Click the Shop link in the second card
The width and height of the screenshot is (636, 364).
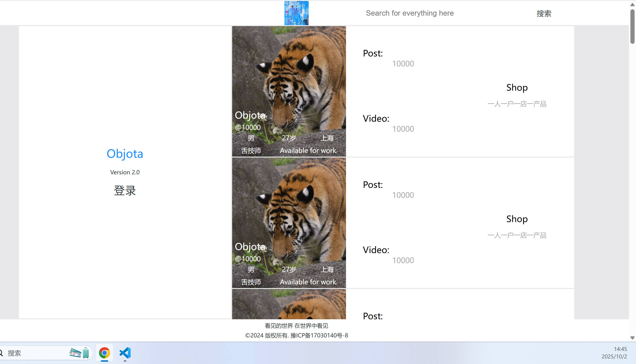tap(517, 219)
